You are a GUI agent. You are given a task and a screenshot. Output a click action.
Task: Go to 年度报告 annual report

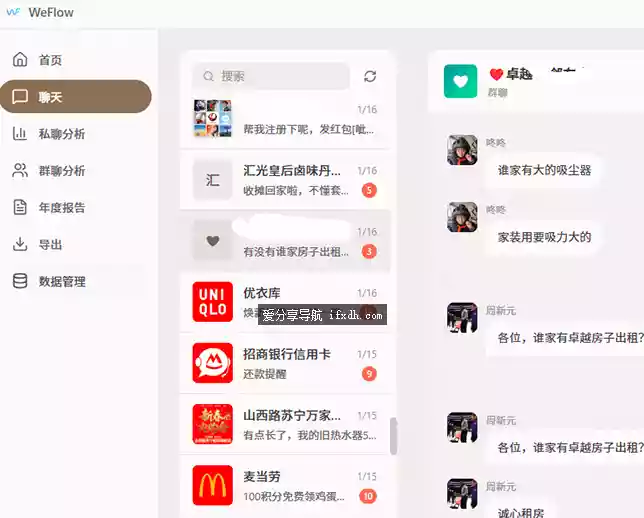[76, 207]
